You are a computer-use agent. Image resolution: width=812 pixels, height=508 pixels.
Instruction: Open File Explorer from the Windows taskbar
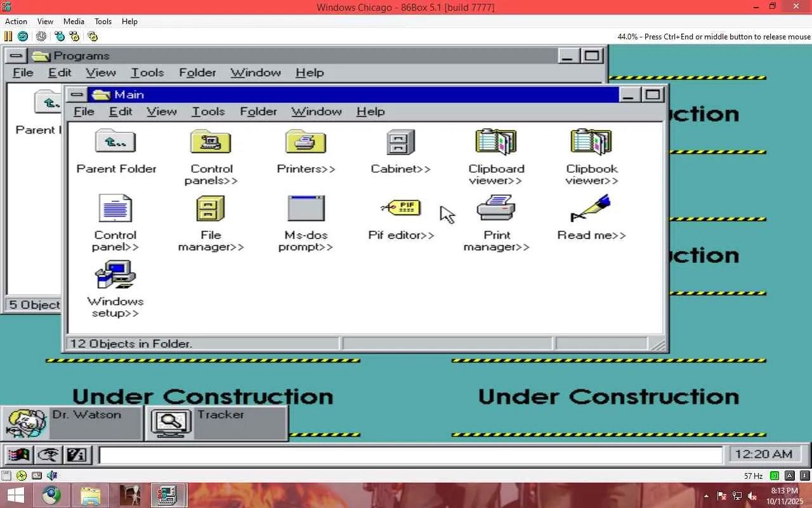point(91,495)
